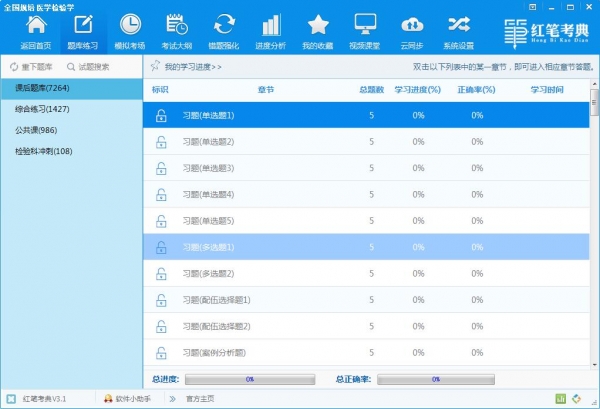Open 软件小助手 helper
Viewport: 600px width, 409px height.
coord(127,399)
